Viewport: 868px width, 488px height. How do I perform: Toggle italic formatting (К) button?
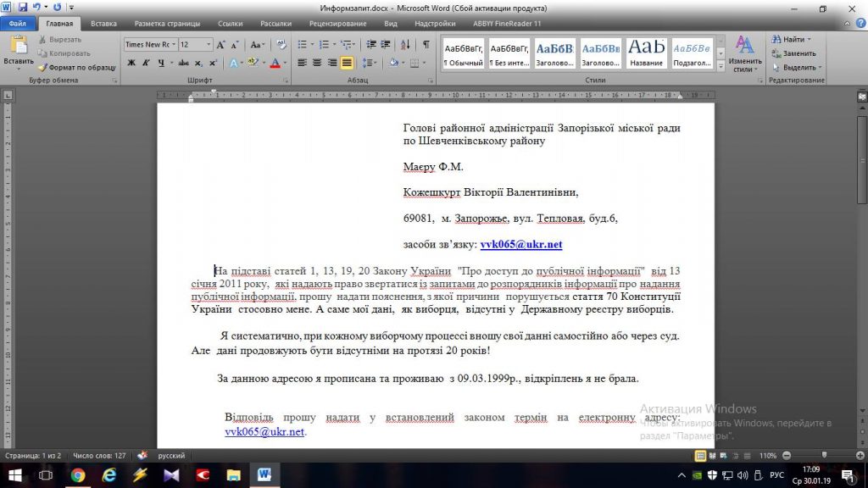pos(146,63)
